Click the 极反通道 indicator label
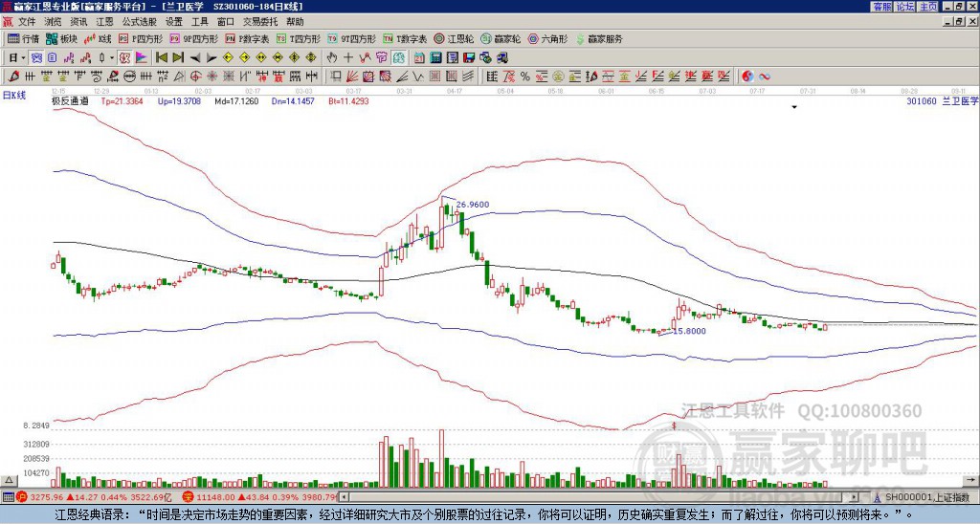980x524 pixels. (70, 100)
